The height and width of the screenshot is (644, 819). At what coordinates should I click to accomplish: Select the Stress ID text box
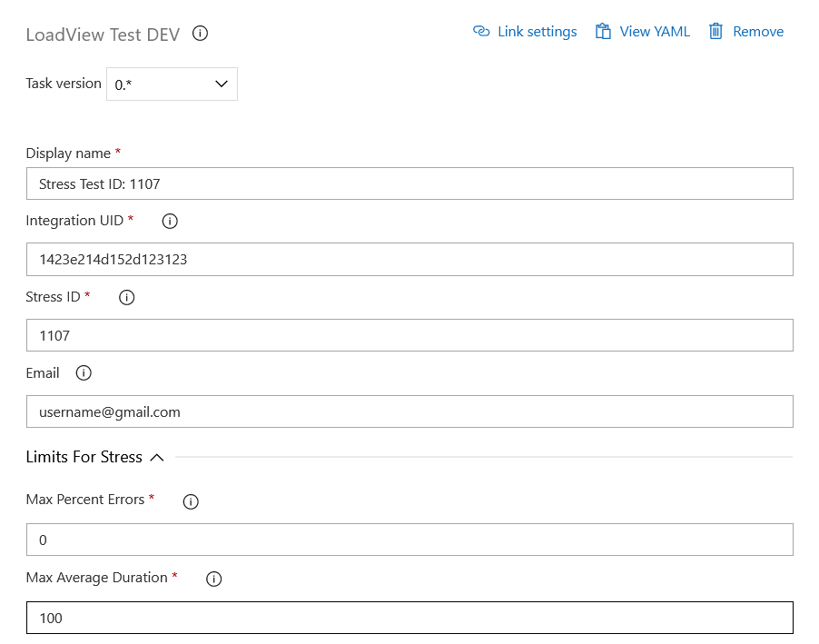tap(409, 335)
